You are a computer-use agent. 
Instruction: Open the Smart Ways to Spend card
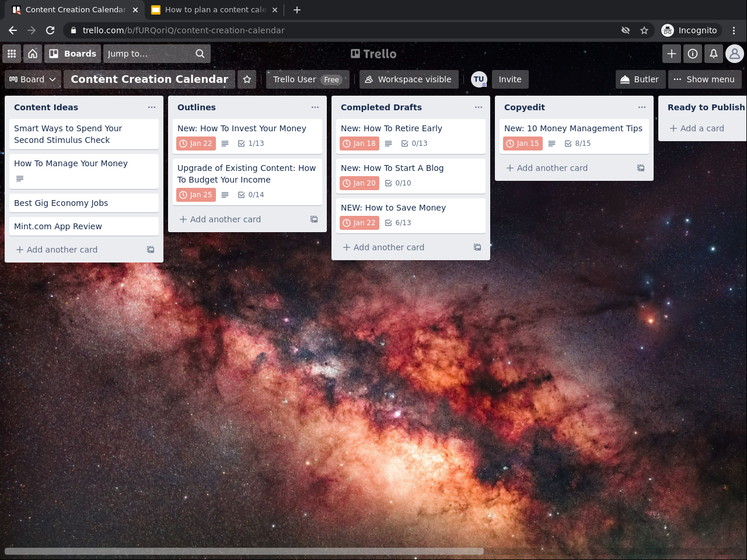click(84, 134)
